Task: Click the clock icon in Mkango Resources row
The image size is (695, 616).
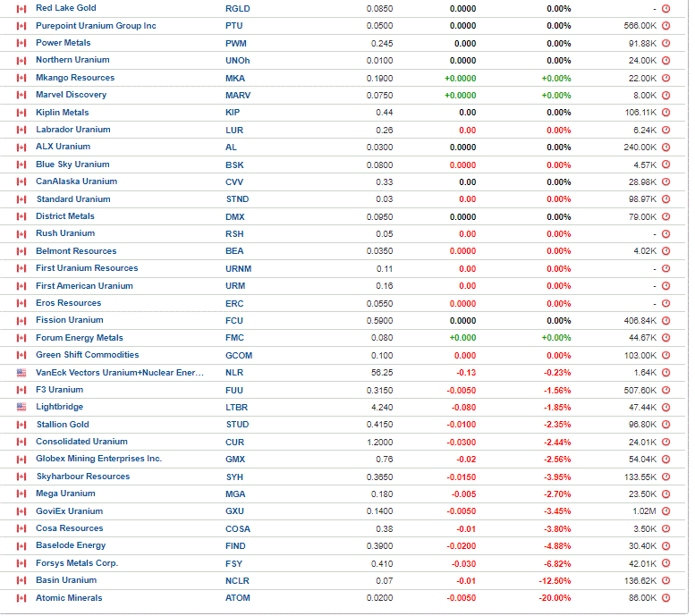Action: [665, 78]
